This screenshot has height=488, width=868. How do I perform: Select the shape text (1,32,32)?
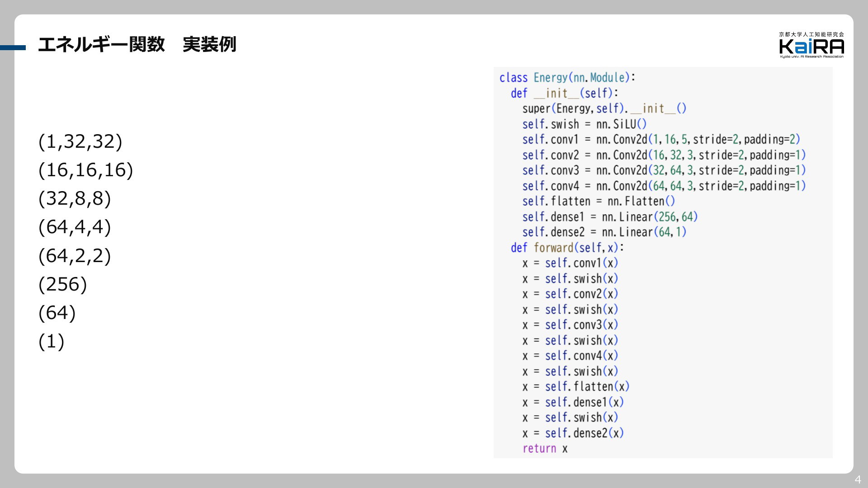(80, 141)
